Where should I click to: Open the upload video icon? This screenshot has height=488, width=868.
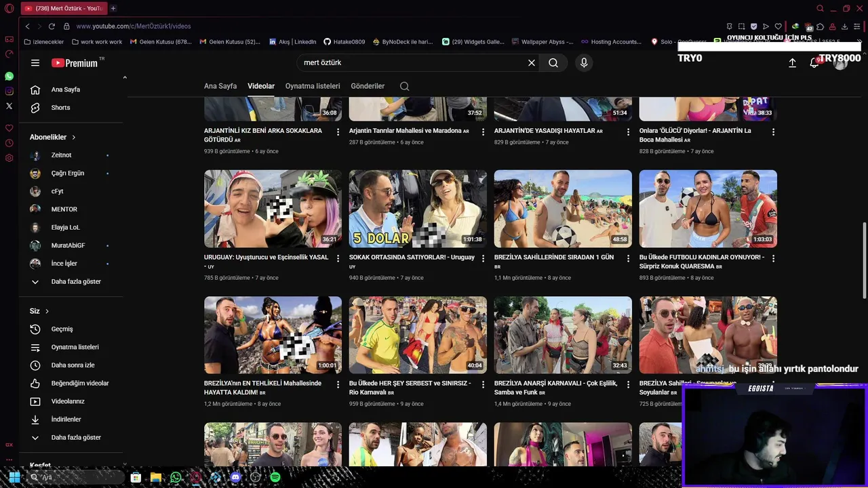tap(792, 62)
